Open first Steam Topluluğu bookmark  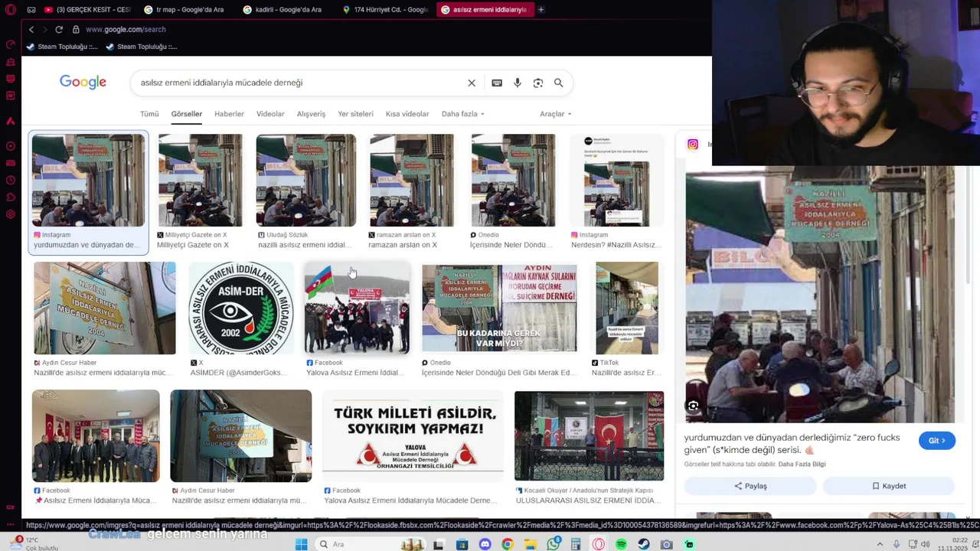coord(62,47)
